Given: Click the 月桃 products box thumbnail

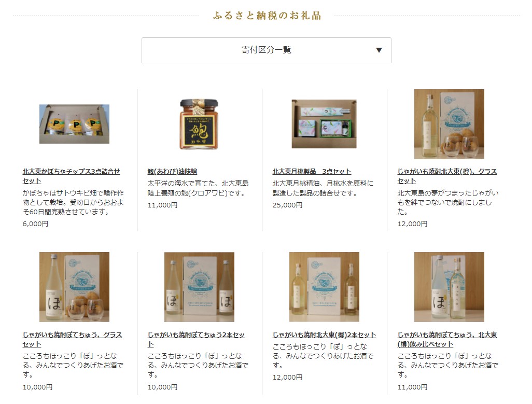Looking at the screenshot, I should click(324, 124).
